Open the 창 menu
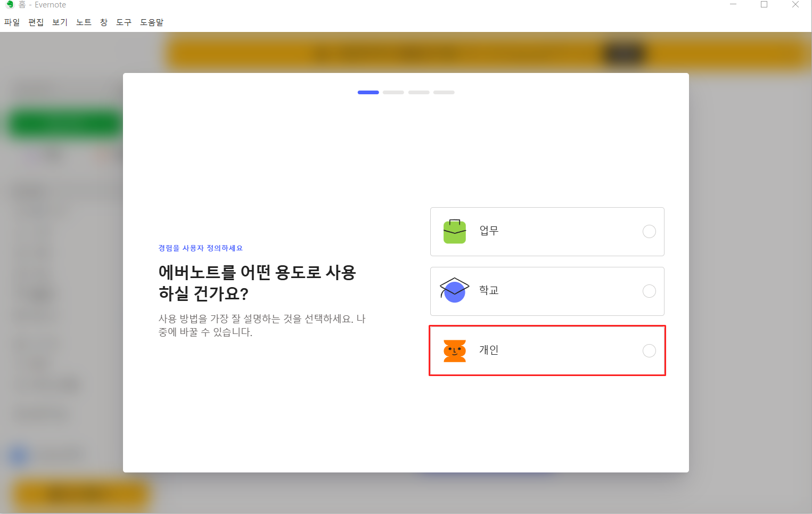This screenshot has height=514, width=812. coord(104,22)
